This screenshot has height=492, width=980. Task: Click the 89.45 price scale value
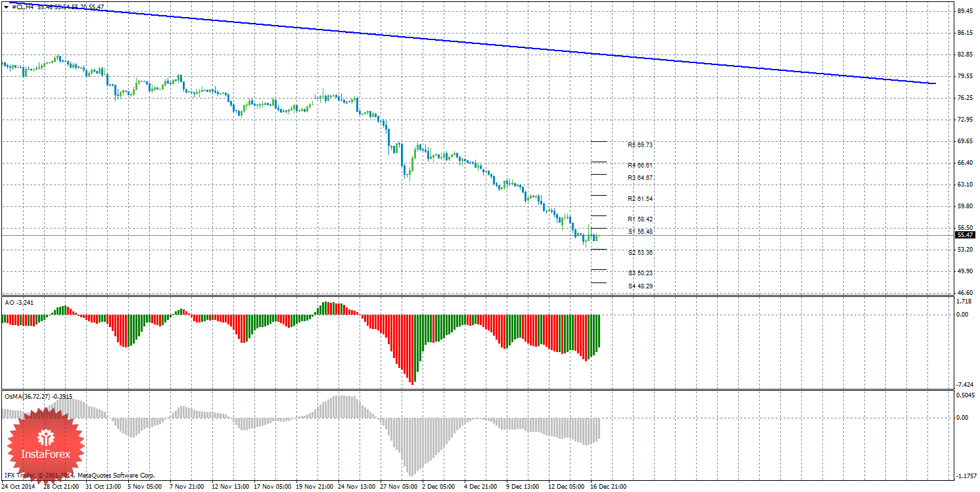click(x=966, y=11)
